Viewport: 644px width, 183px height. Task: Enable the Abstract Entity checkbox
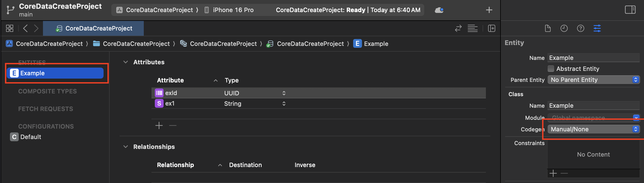point(551,69)
